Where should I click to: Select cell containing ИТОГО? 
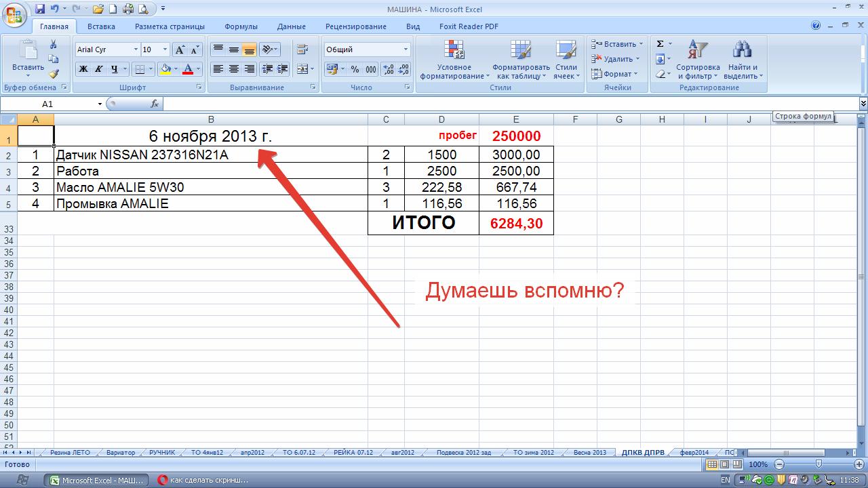click(423, 223)
